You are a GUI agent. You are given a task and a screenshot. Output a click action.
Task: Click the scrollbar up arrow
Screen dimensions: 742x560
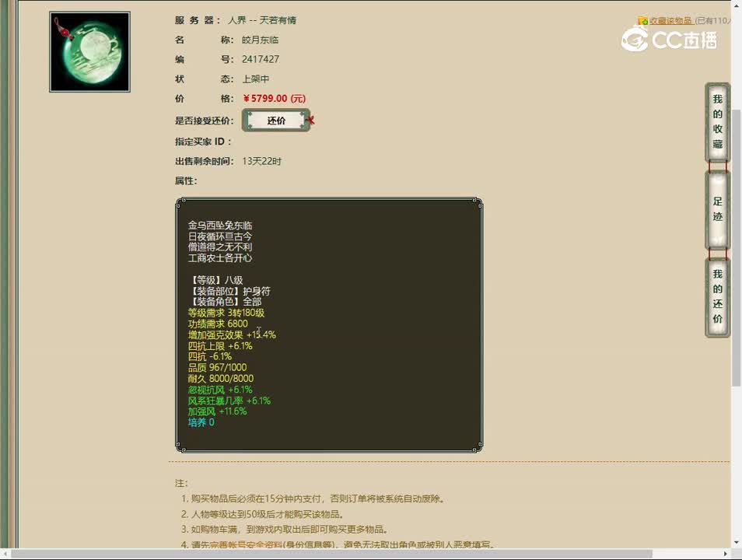pos(736,6)
